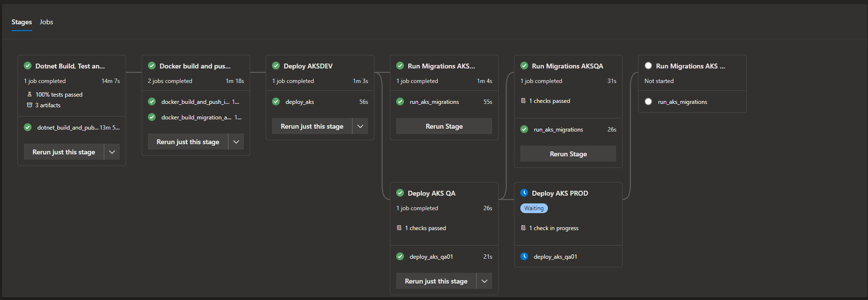The width and height of the screenshot is (868, 300).
Task: Open the dotnet_build_and_pub job entry
Action: 68,128
